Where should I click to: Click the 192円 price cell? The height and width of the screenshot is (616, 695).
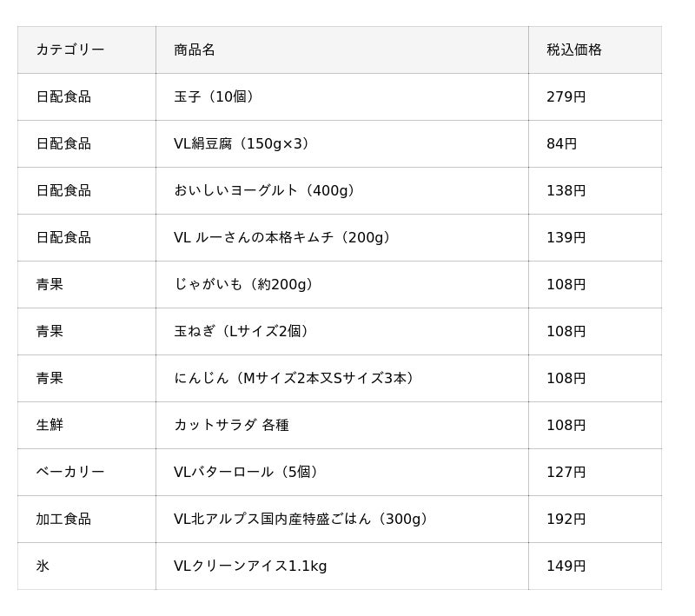[x=595, y=520]
